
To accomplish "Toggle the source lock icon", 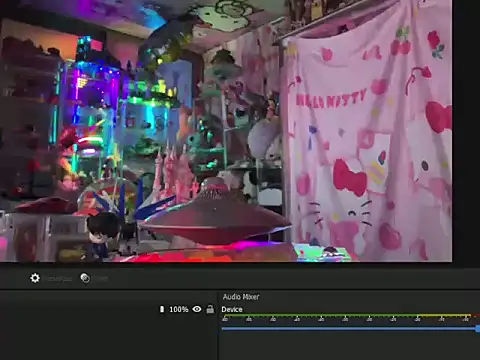I will click(x=210, y=309).
